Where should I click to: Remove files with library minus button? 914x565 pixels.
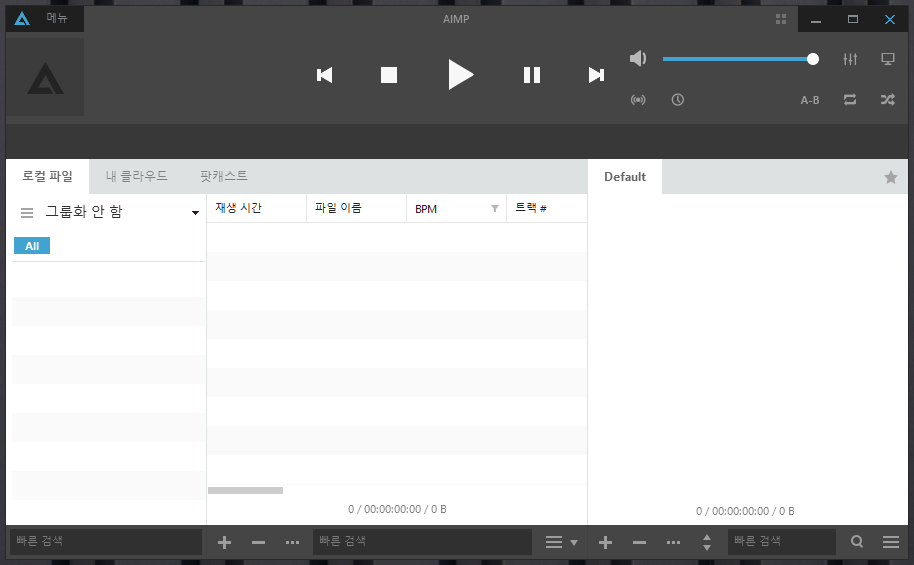[x=258, y=542]
